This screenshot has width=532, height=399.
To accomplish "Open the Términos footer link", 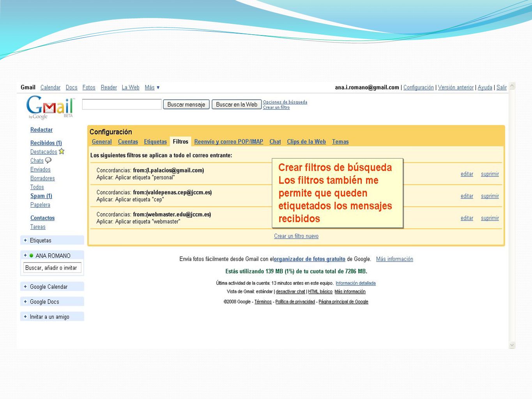I will pyautogui.click(x=263, y=302).
